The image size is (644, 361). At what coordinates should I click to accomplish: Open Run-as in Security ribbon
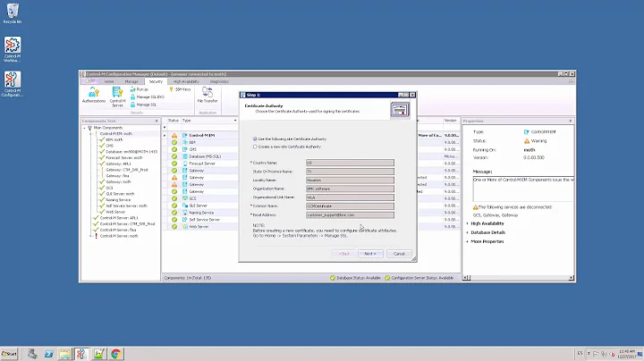(x=140, y=89)
